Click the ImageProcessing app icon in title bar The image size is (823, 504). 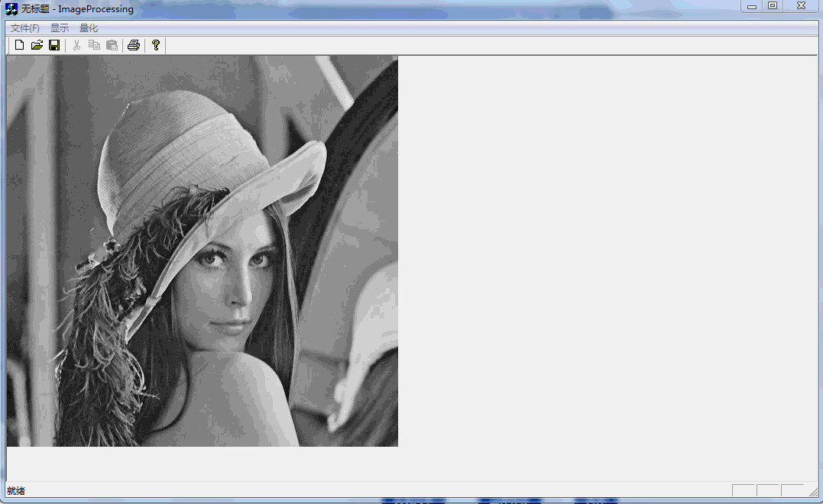coord(11,9)
